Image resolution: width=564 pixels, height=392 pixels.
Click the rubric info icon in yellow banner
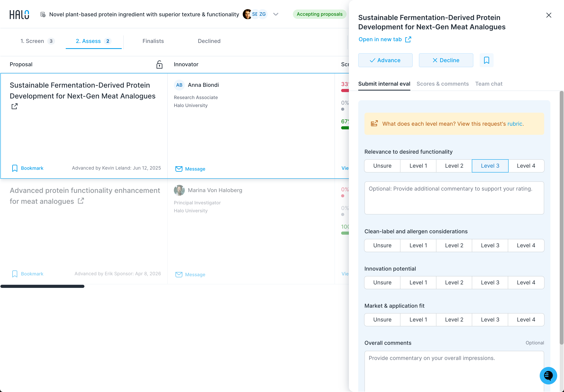(374, 124)
